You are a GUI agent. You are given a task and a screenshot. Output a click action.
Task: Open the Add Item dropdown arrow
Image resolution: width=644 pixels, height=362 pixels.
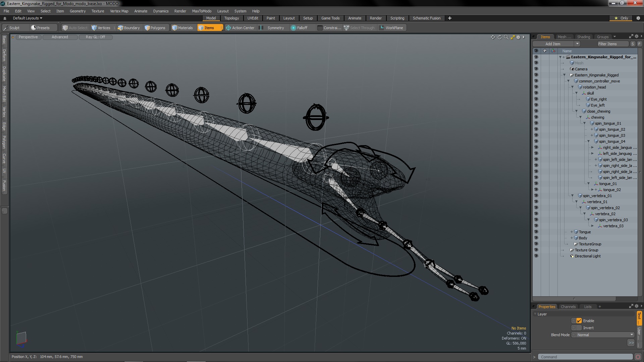[x=577, y=44]
